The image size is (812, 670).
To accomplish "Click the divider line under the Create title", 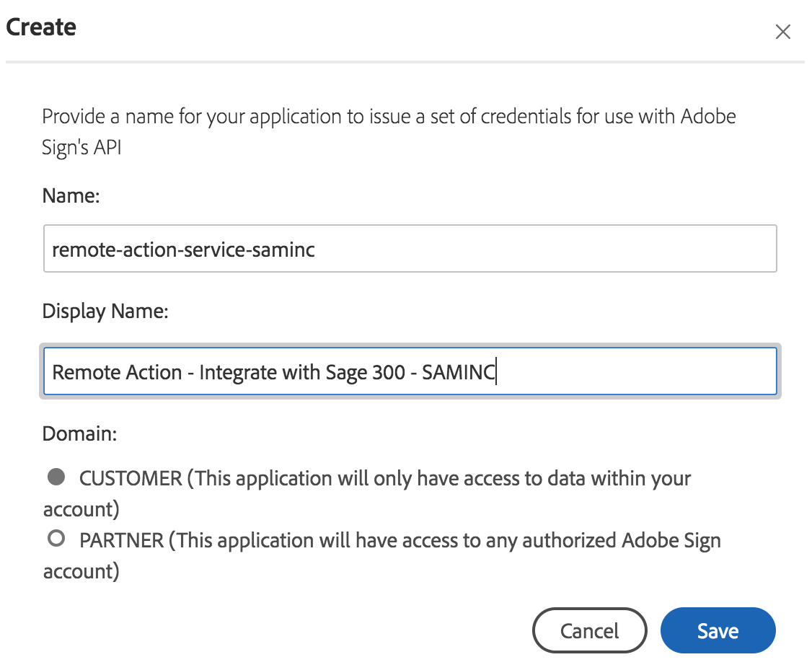I will (x=405, y=62).
